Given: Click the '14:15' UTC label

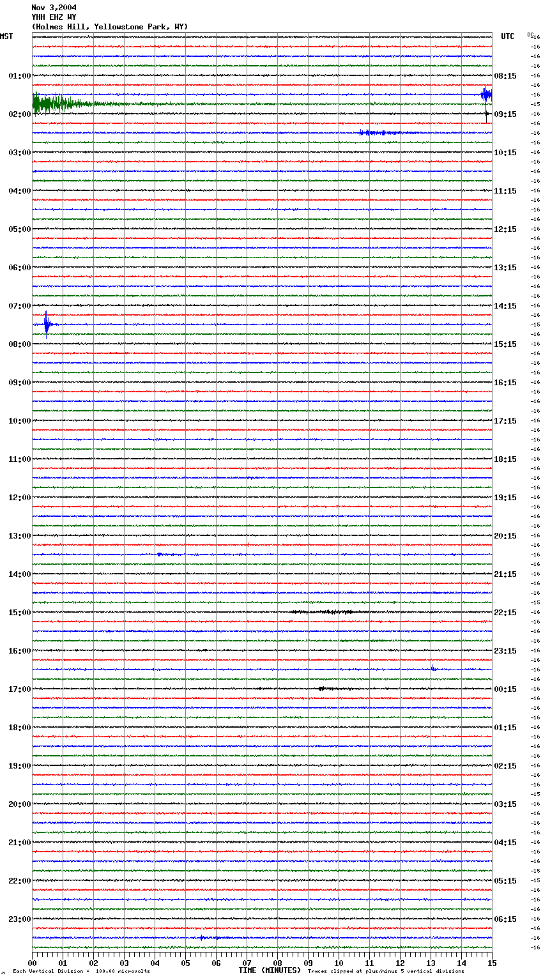Looking at the screenshot, I should 505,306.
